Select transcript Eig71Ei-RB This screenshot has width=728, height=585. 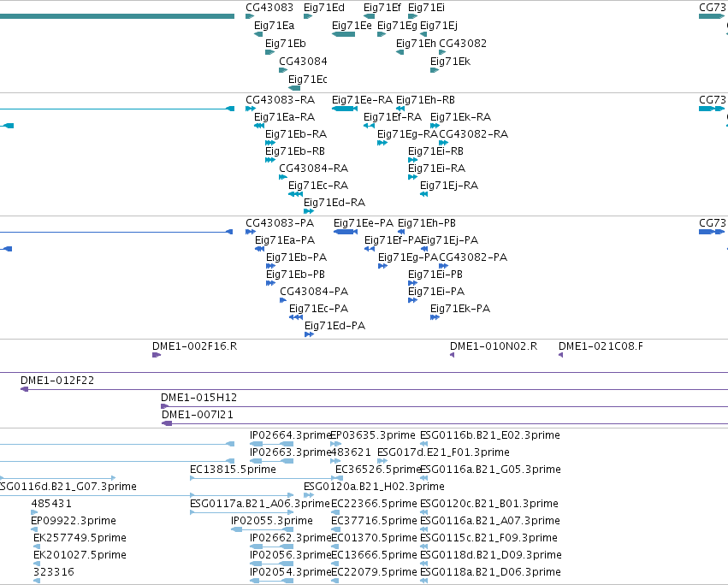pyautogui.click(x=435, y=151)
